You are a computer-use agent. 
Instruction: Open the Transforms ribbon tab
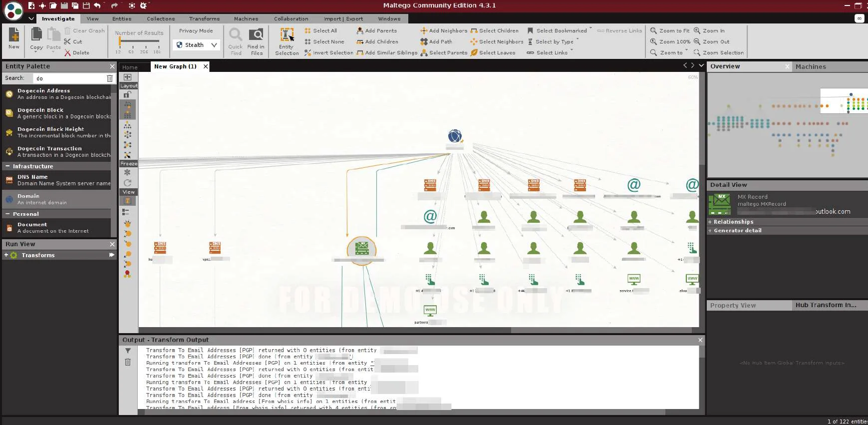coord(204,18)
